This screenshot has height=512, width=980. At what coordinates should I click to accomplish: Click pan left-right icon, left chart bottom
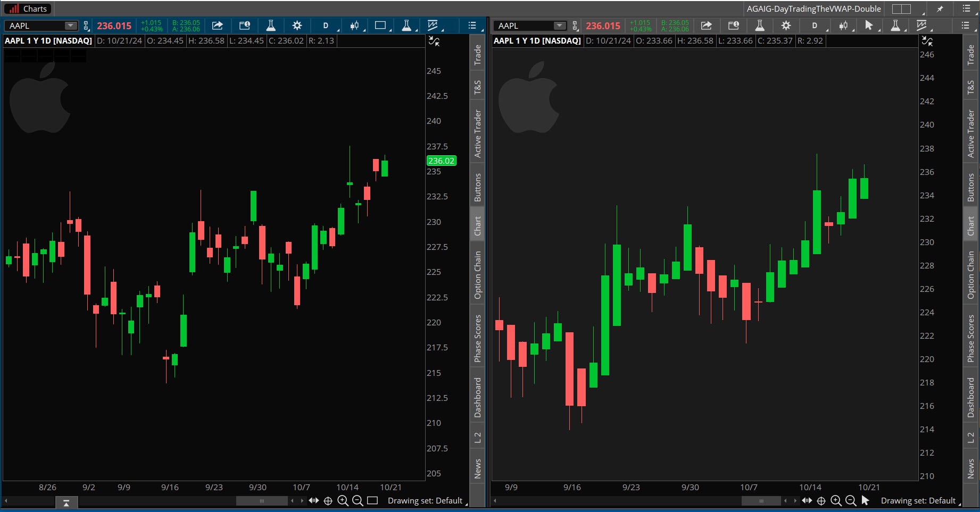pyautogui.click(x=314, y=501)
